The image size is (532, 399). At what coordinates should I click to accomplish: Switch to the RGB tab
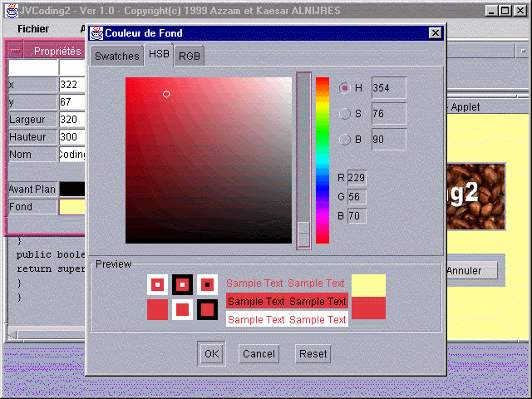click(189, 56)
